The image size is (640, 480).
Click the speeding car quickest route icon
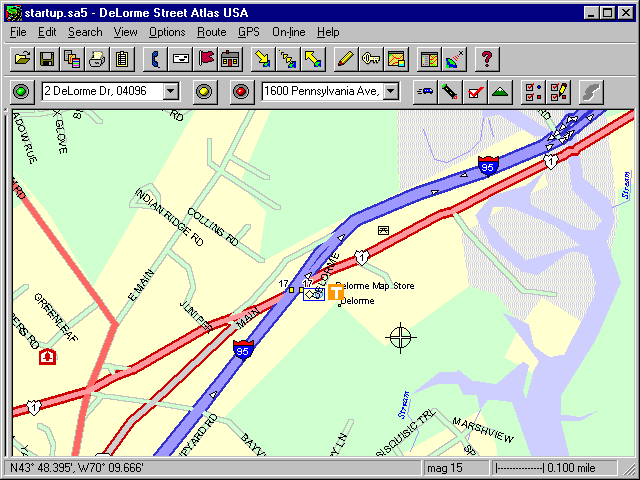[425, 91]
